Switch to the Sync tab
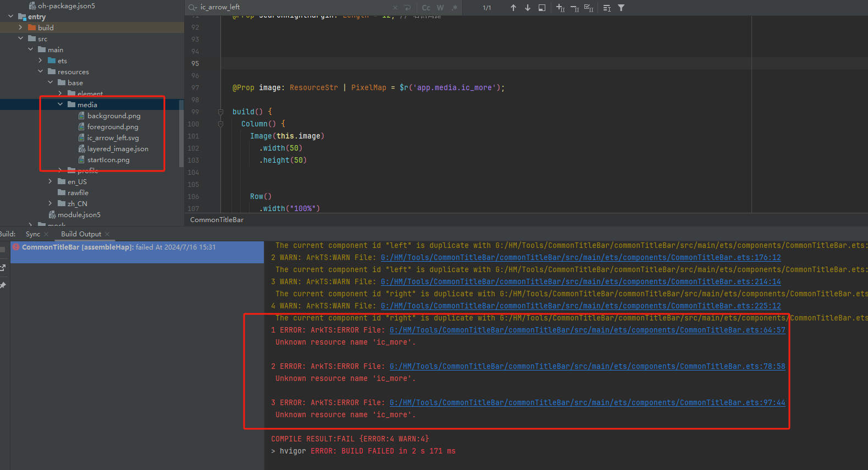This screenshot has width=868, height=470. click(33, 234)
